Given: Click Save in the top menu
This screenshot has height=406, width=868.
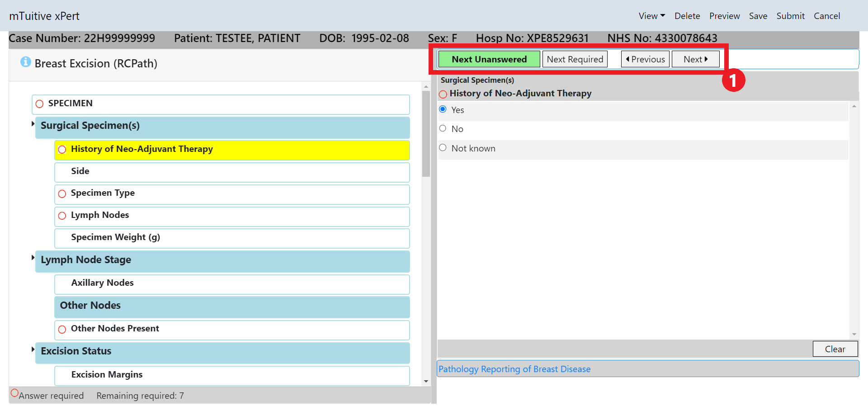Looking at the screenshot, I should click(758, 16).
